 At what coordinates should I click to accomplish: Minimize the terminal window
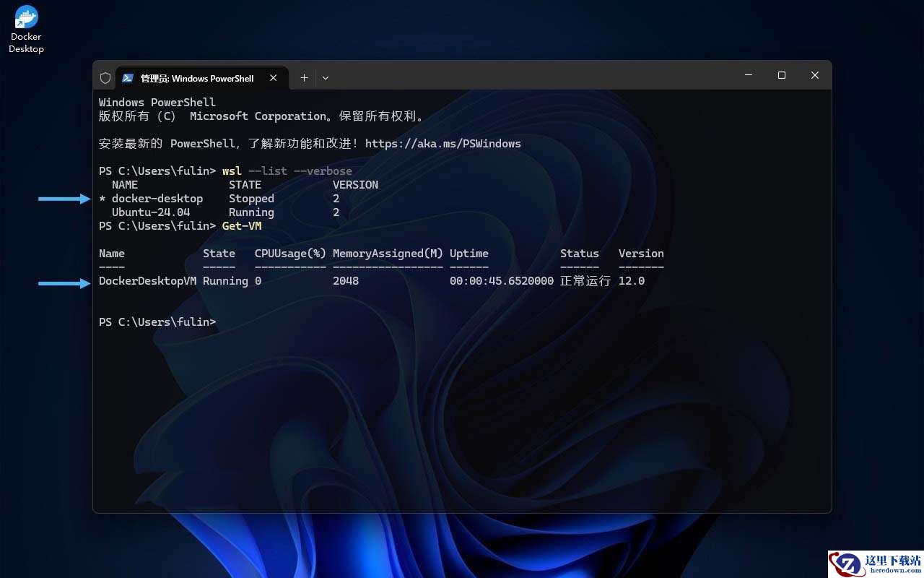click(x=749, y=75)
